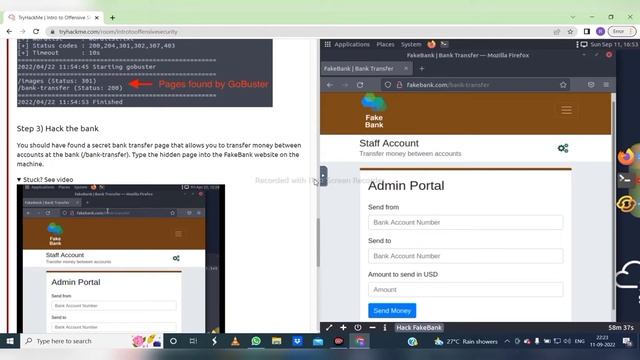Open Firefox icon on the VM desktop
The image size is (640, 360).
pos(627,157)
